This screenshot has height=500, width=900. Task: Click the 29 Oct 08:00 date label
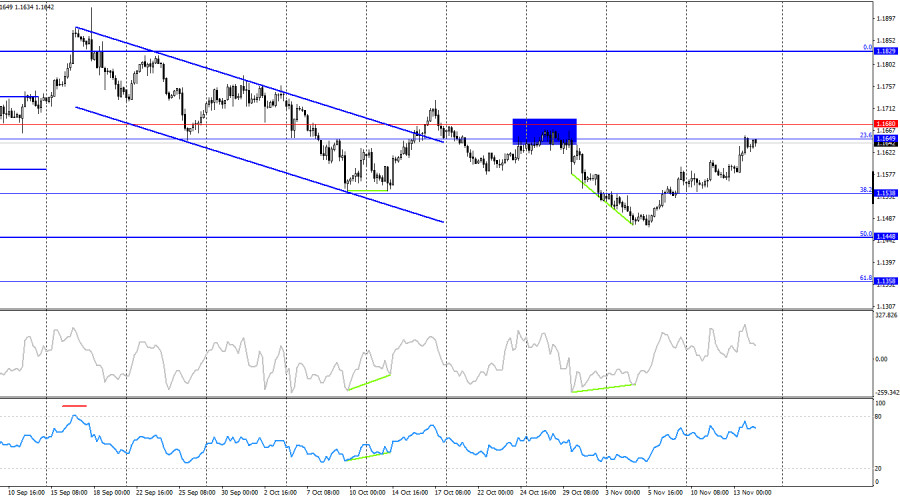(581, 493)
